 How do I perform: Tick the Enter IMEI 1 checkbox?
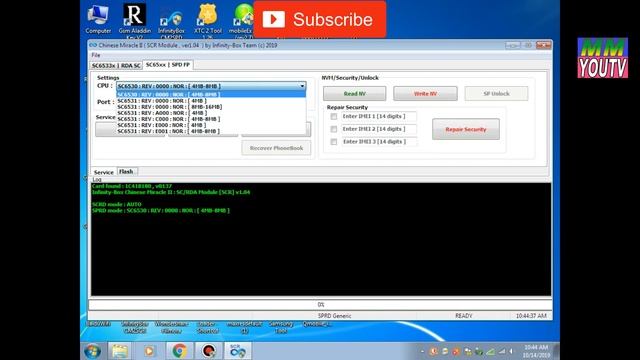coord(334,116)
